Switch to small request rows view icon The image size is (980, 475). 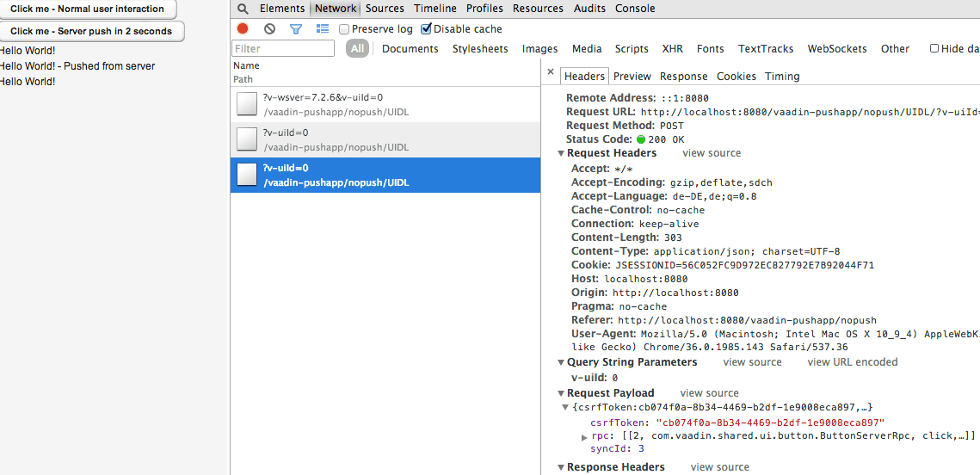click(x=323, y=28)
